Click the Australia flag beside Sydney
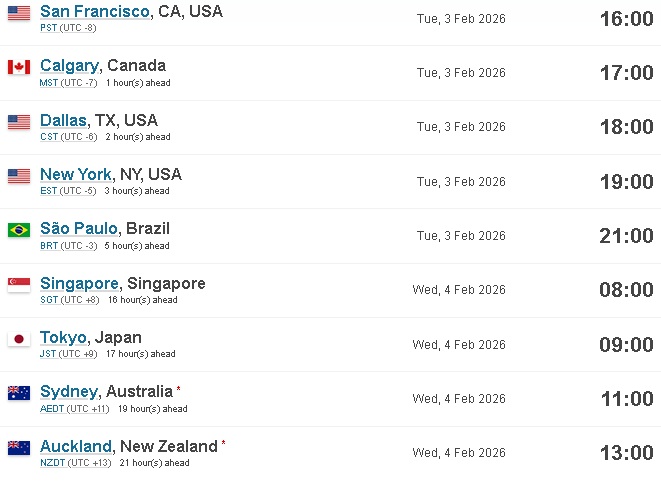Viewport: 661px width, 484px height. 19,393
